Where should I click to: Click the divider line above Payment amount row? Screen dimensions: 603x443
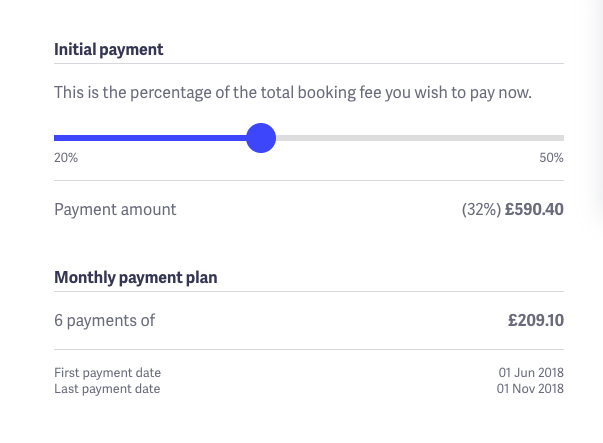coord(309,181)
